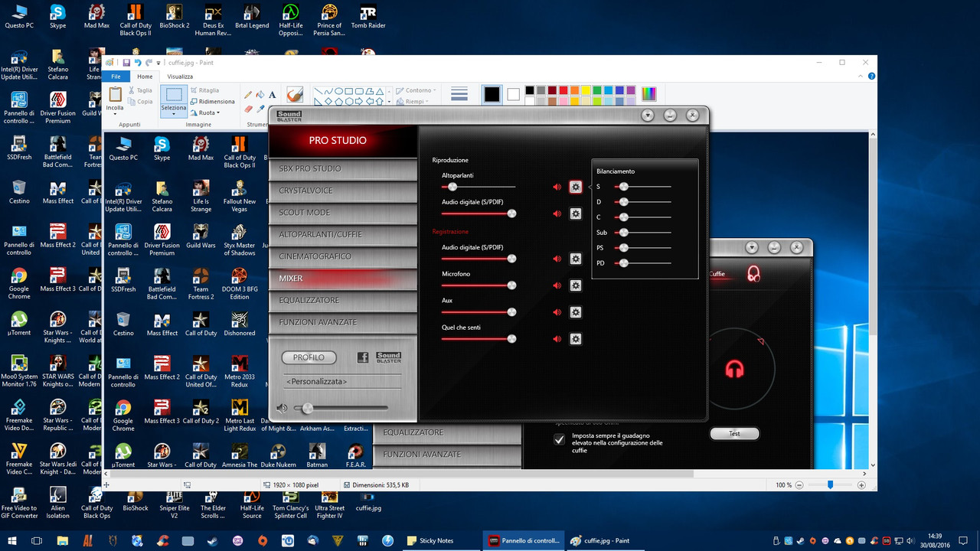980x551 pixels.
Task: Click the PROFILO button
Action: click(x=309, y=357)
